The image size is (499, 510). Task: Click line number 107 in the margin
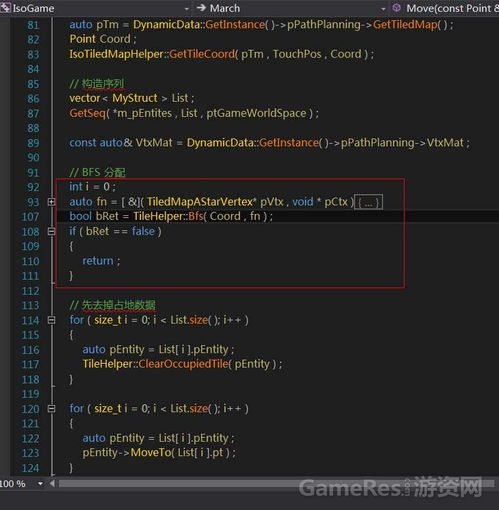30,217
